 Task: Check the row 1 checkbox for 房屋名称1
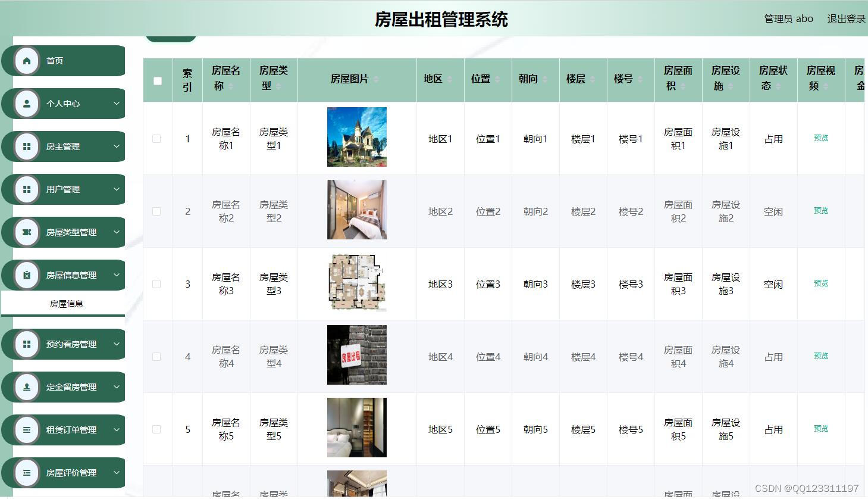coord(156,139)
